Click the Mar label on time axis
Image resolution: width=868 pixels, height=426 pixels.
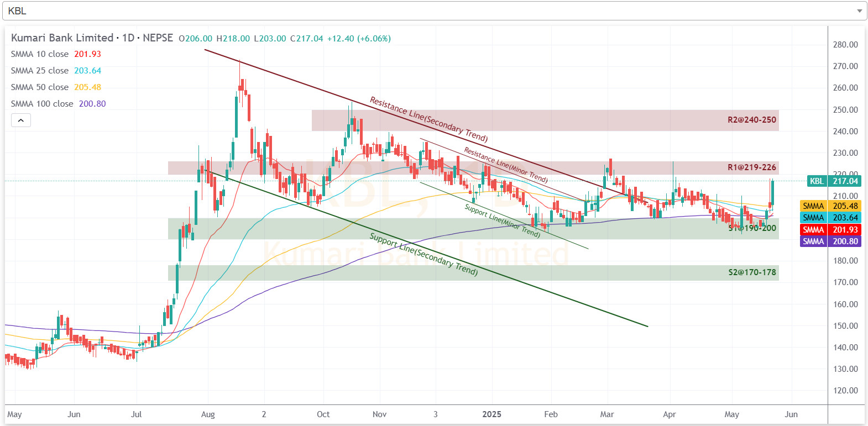pyautogui.click(x=607, y=414)
